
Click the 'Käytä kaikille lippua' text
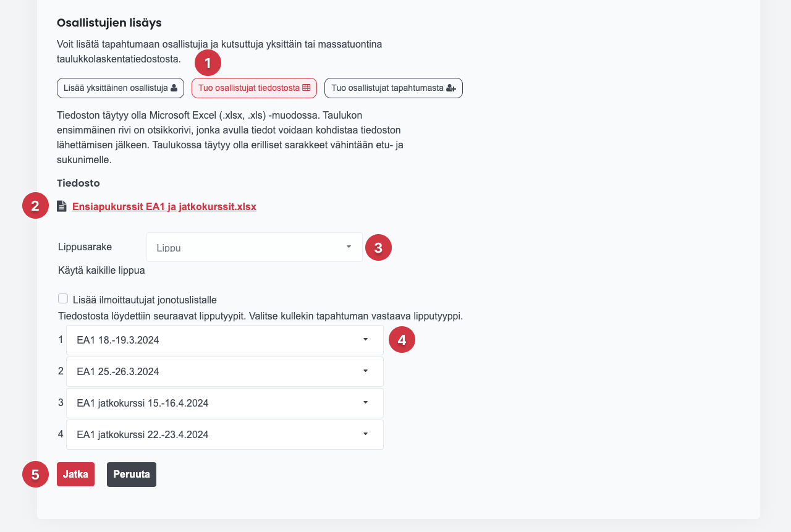pos(101,270)
